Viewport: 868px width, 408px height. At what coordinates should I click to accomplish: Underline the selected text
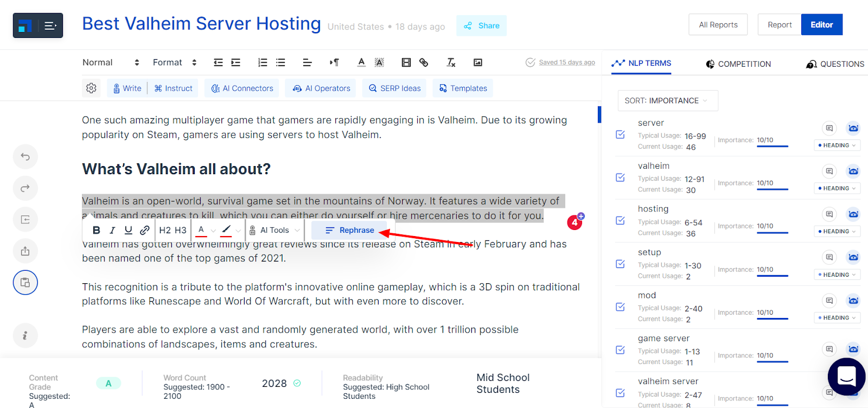point(129,230)
